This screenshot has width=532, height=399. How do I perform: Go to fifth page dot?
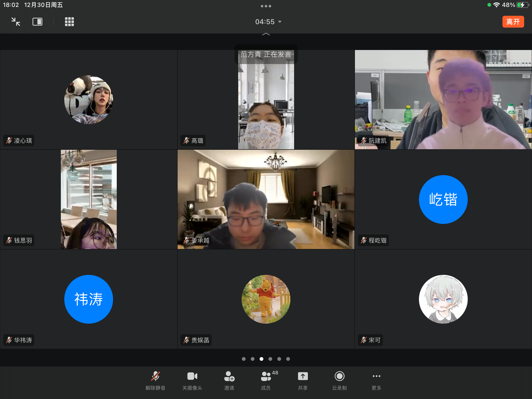click(279, 359)
